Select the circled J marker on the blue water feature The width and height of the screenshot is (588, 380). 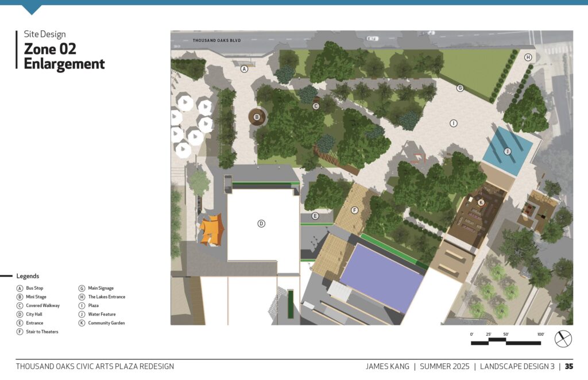(507, 151)
